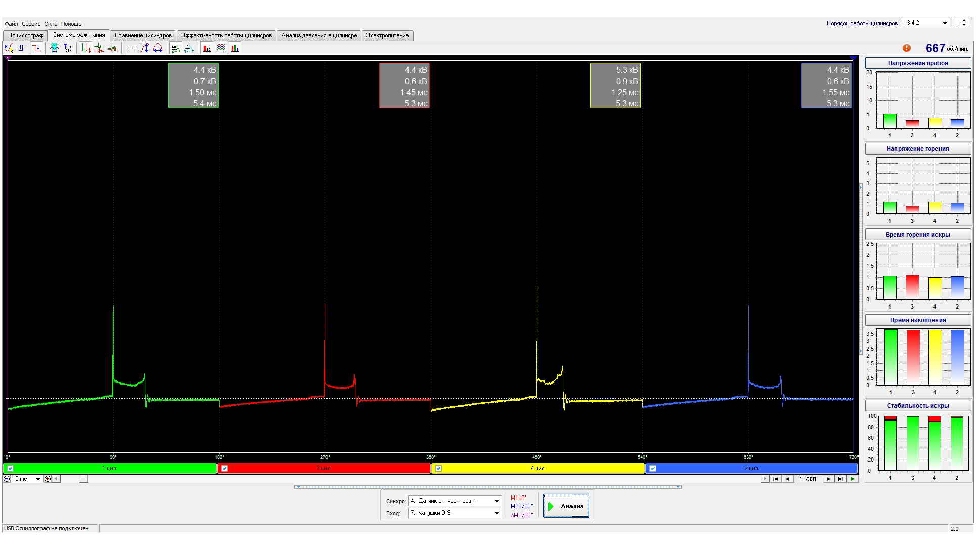The width and height of the screenshot is (980, 535).
Task: Click the horizontal arc width icon
Action: pos(158,48)
